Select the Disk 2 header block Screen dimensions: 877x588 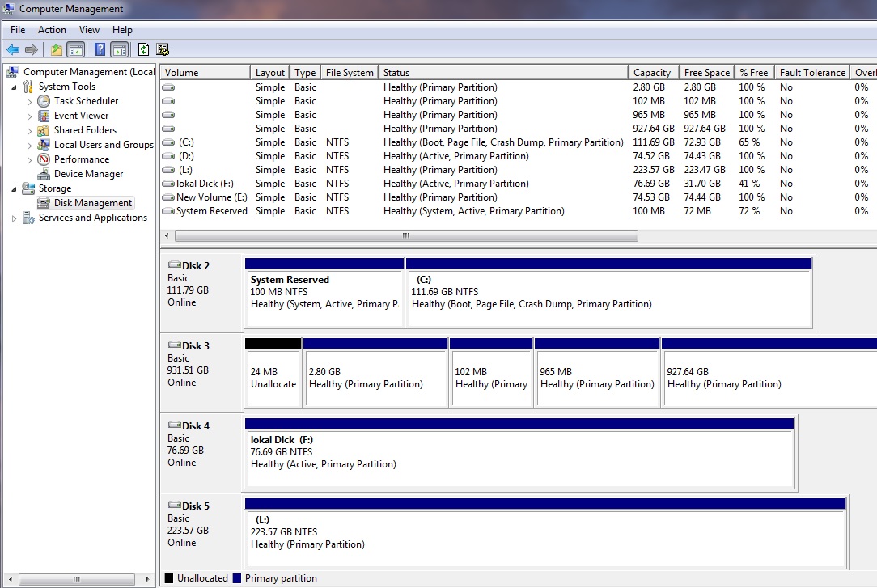click(202, 294)
